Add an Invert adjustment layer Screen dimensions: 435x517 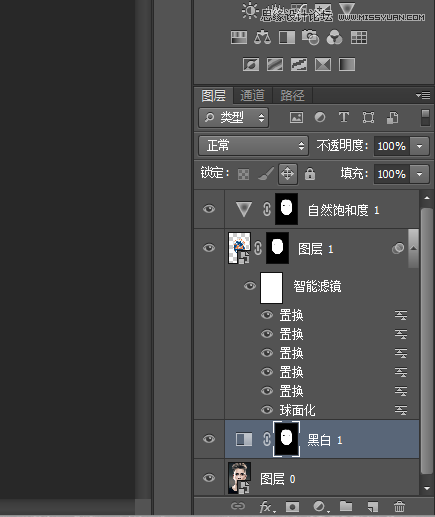(x=251, y=64)
